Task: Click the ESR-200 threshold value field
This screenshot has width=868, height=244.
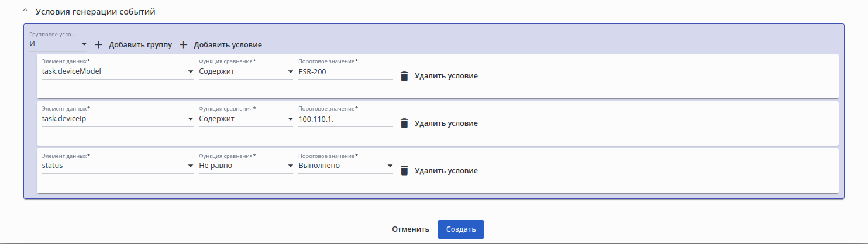Action: [345, 71]
